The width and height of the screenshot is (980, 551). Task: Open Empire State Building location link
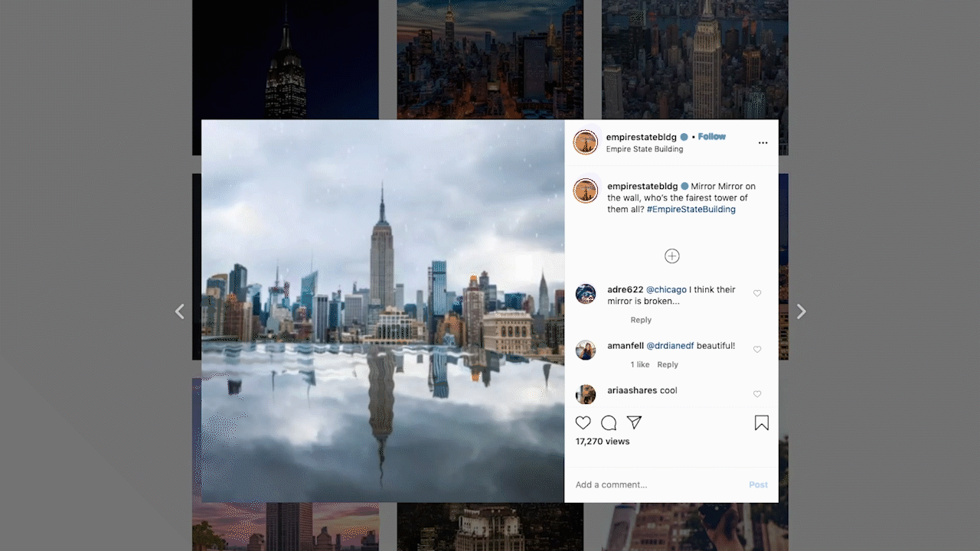coord(645,149)
